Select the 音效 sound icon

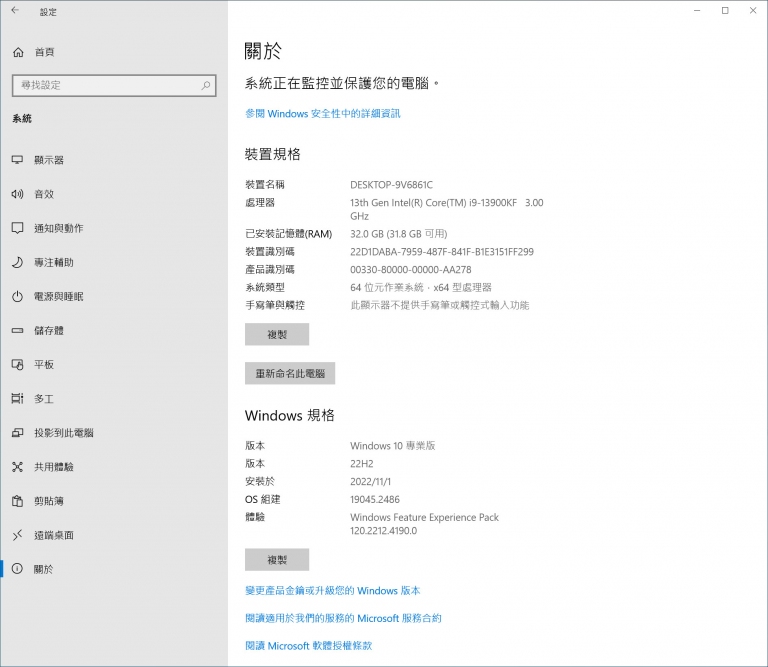point(18,194)
